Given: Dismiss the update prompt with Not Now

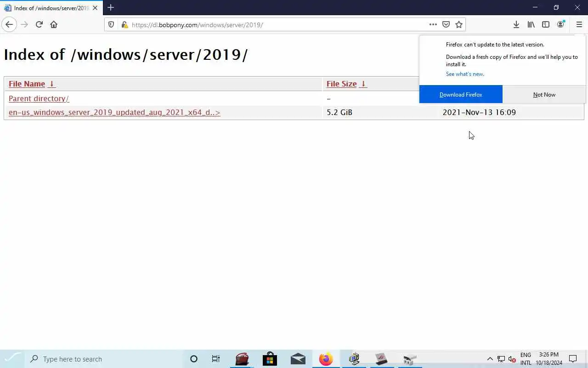Looking at the screenshot, I should (x=544, y=94).
